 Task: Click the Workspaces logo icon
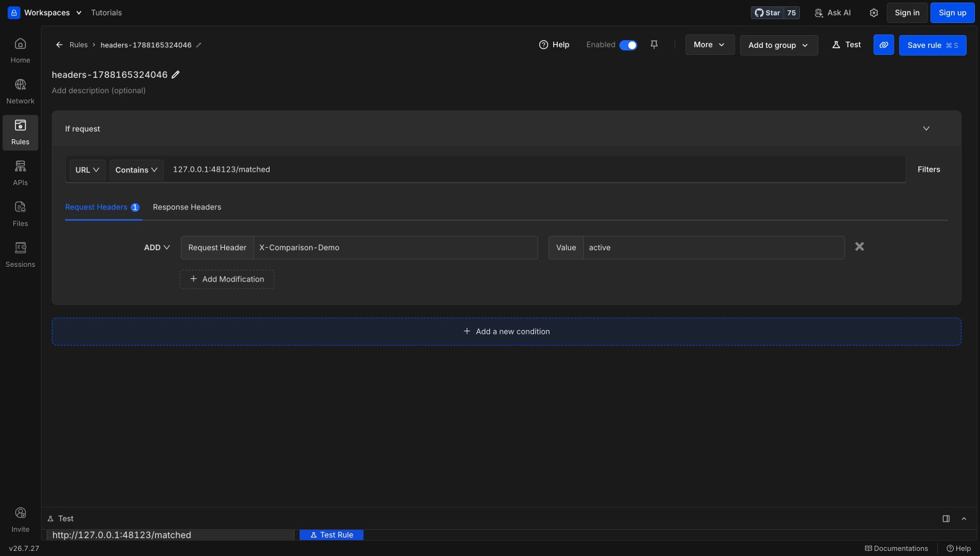tap(14, 13)
